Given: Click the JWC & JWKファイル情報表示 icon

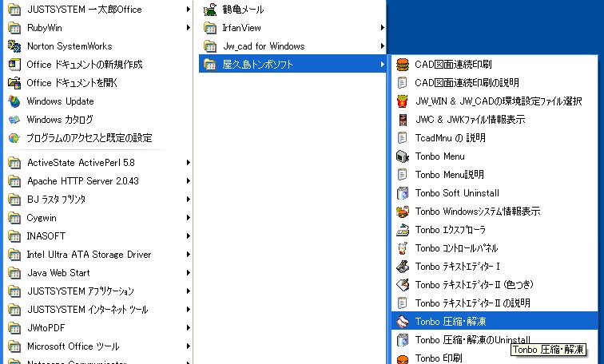Looking at the screenshot, I should pos(402,120).
